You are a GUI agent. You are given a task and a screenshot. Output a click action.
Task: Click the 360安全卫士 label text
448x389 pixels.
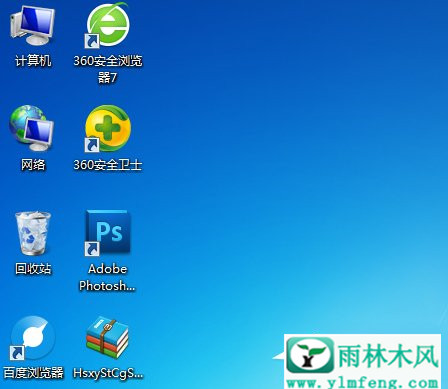(108, 165)
